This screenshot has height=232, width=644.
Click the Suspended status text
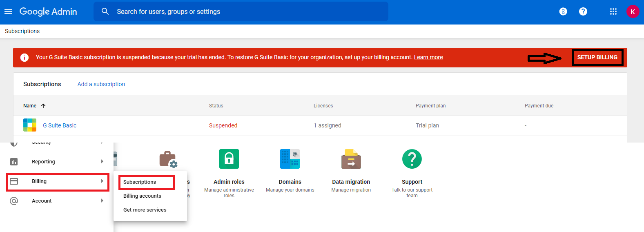223,125
